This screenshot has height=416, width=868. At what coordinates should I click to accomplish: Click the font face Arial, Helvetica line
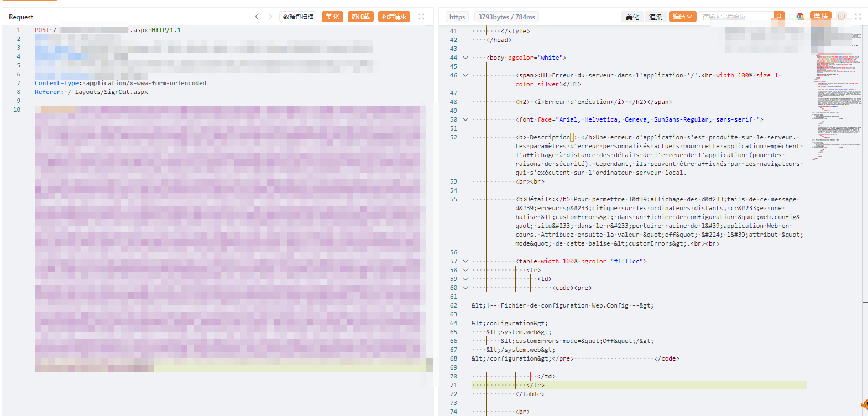pyautogui.click(x=639, y=119)
